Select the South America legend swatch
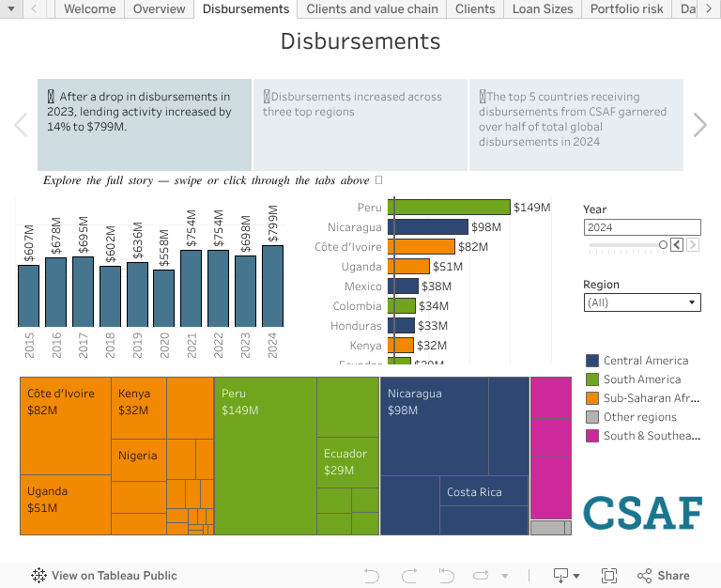 coord(592,379)
